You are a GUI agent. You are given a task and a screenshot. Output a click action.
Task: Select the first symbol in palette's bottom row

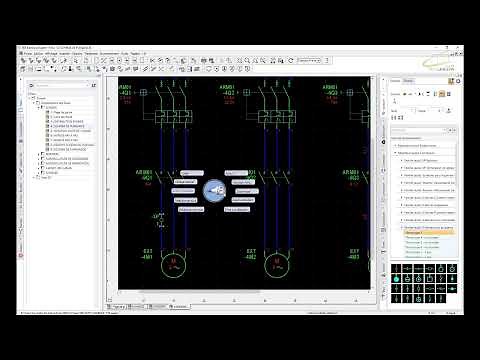point(396,298)
